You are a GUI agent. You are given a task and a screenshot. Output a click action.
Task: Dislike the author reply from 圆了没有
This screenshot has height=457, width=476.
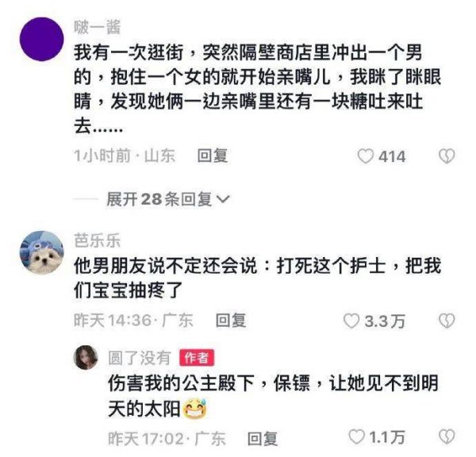pos(447,437)
